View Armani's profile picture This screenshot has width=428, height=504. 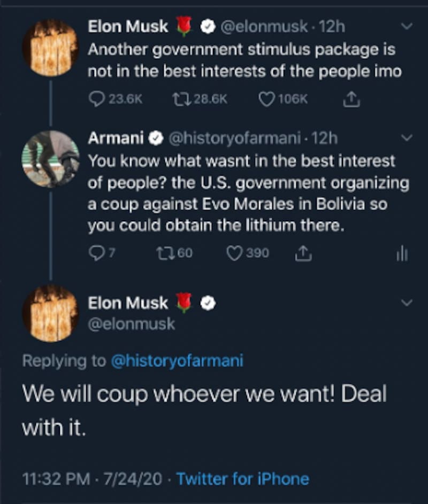coord(50,159)
